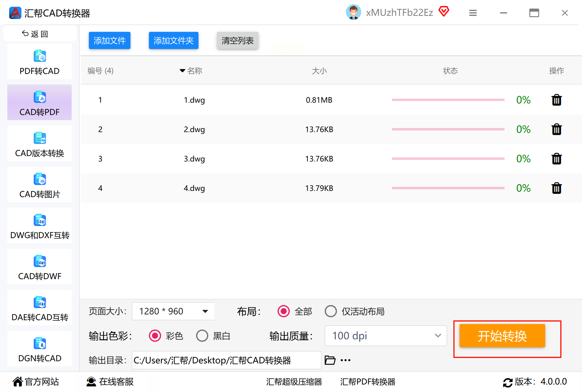Select the 仅活动布局 layout radio button
The width and height of the screenshot is (582, 392).
click(x=331, y=311)
